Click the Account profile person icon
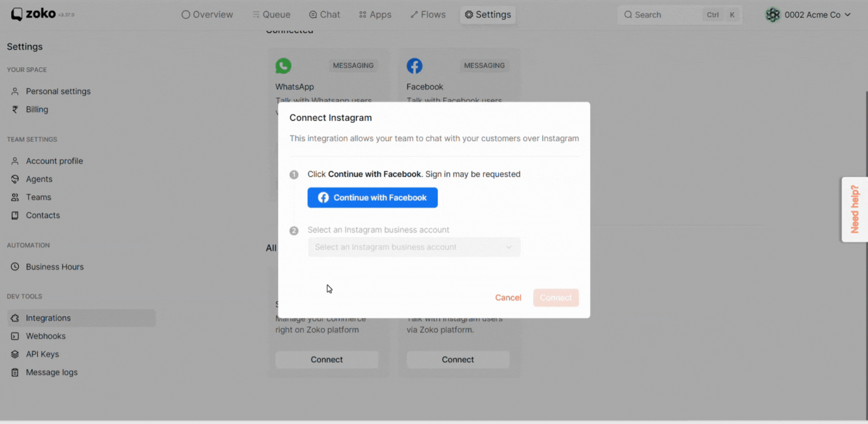This screenshot has height=424, width=868. (15, 161)
